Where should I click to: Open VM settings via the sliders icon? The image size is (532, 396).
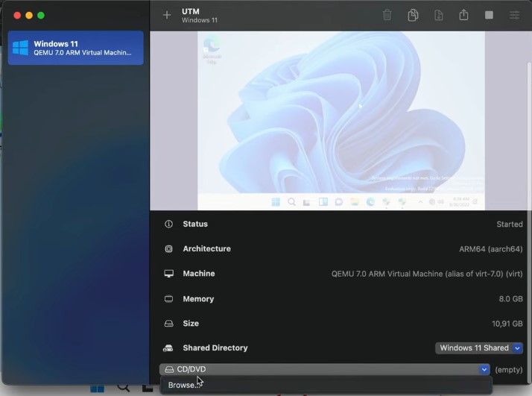[514, 15]
